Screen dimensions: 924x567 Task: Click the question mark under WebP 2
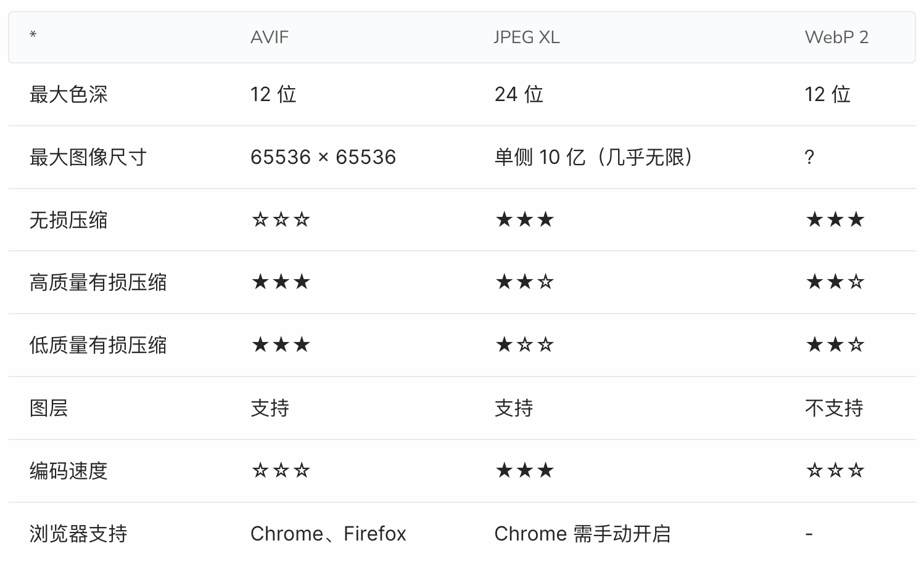[809, 157]
